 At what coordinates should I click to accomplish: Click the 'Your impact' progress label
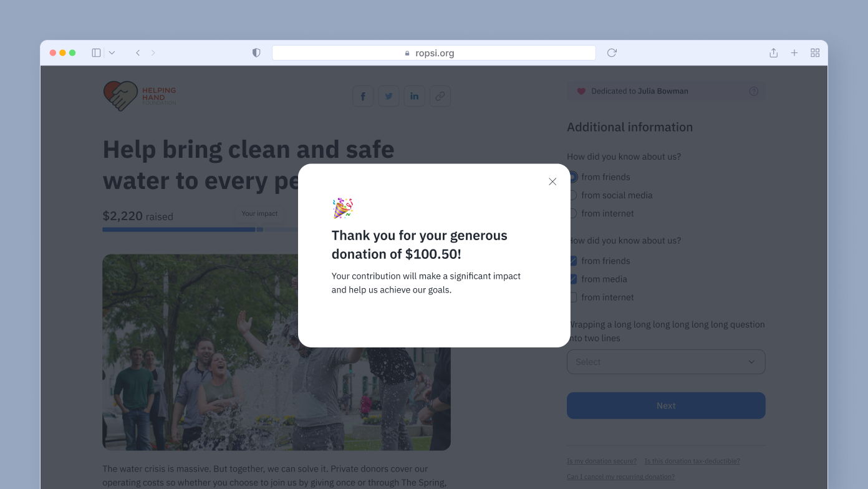click(x=259, y=213)
